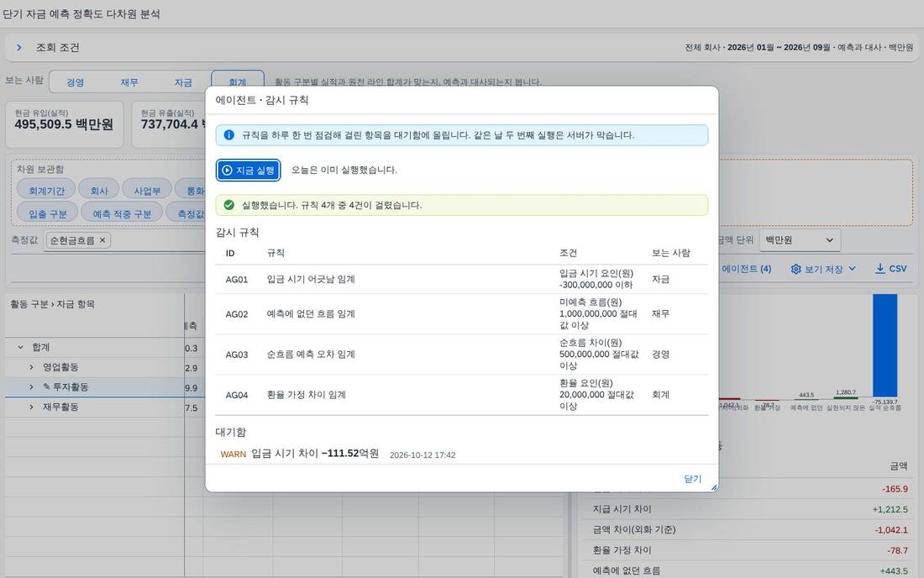
Task: Click the 활동 구분 › 자금 항목 header
Action: click(x=52, y=304)
